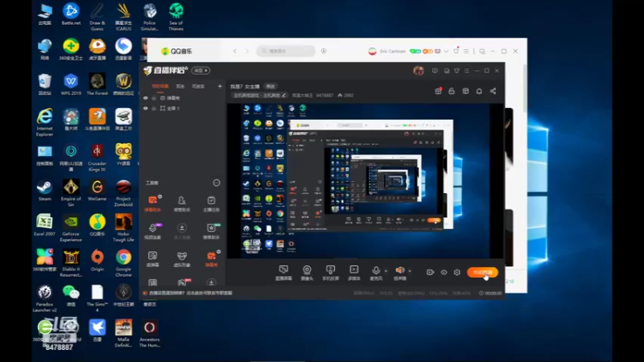The width and height of the screenshot is (644, 362).
Task: Open the video co-stream anchor tool
Action: [x=153, y=231]
